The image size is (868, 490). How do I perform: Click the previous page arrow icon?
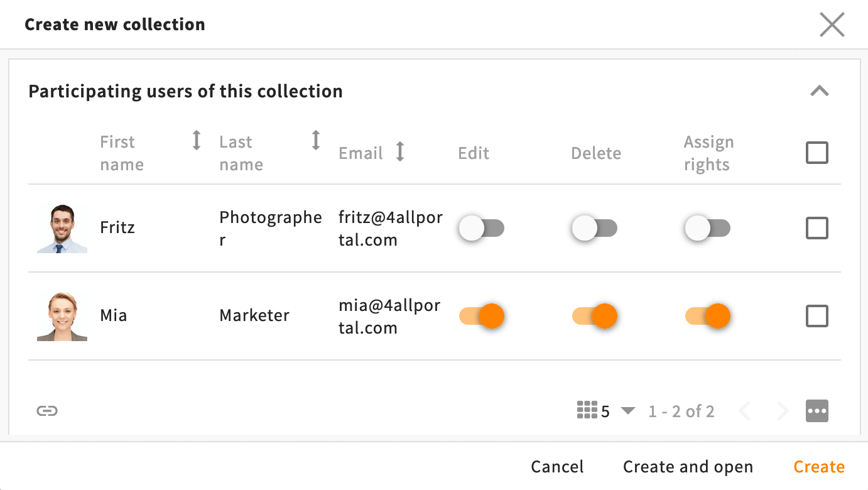pyautogui.click(x=745, y=410)
